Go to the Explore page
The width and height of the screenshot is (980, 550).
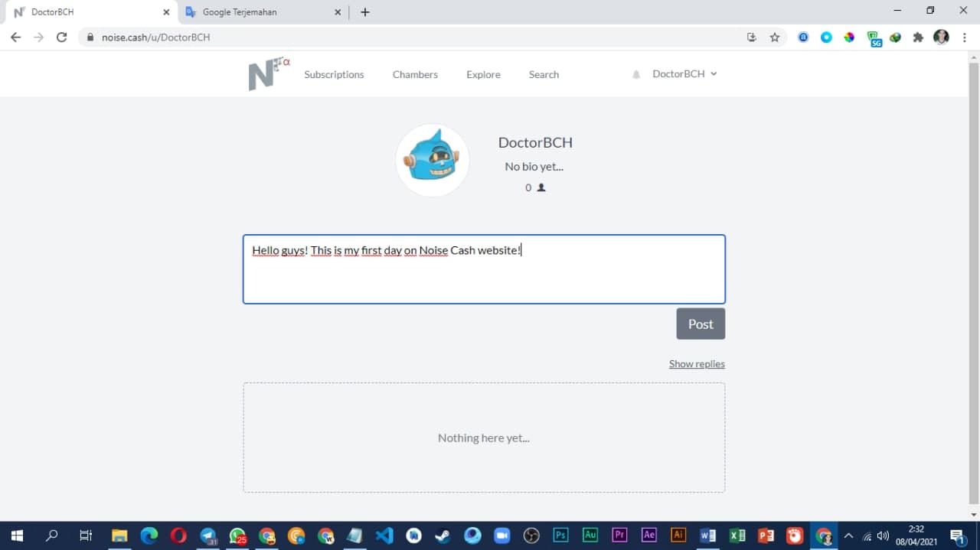click(483, 74)
